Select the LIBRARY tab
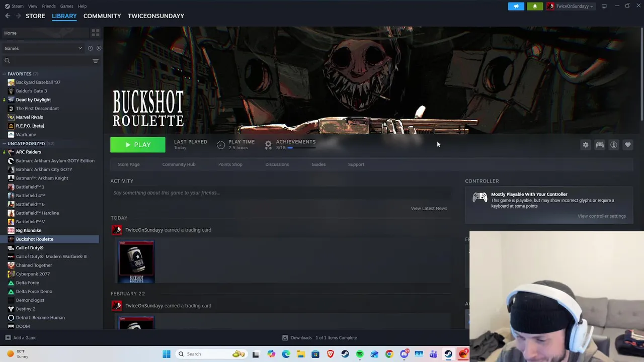The height and width of the screenshot is (362, 644). pos(64,16)
